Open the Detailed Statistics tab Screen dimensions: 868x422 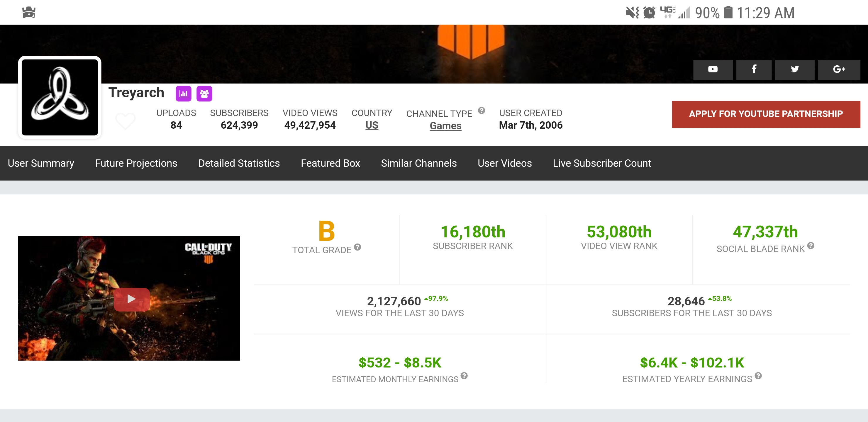(239, 163)
